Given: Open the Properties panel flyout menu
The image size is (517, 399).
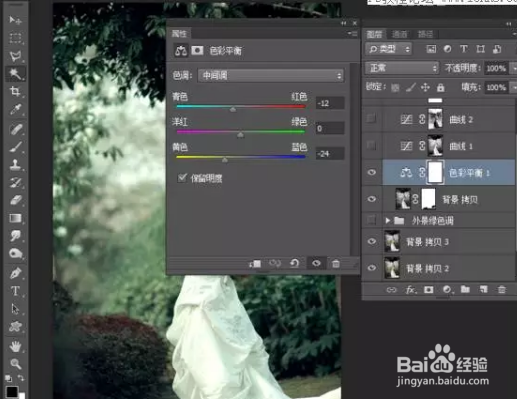Looking at the screenshot, I should point(352,33).
